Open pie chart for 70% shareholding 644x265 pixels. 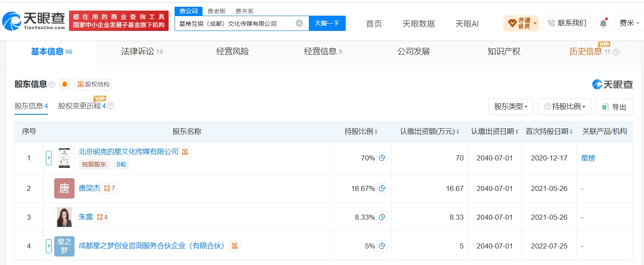click(382, 158)
